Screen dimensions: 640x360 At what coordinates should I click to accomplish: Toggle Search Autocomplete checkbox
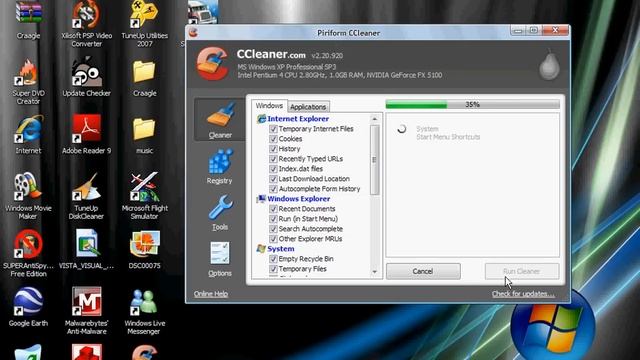click(273, 229)
